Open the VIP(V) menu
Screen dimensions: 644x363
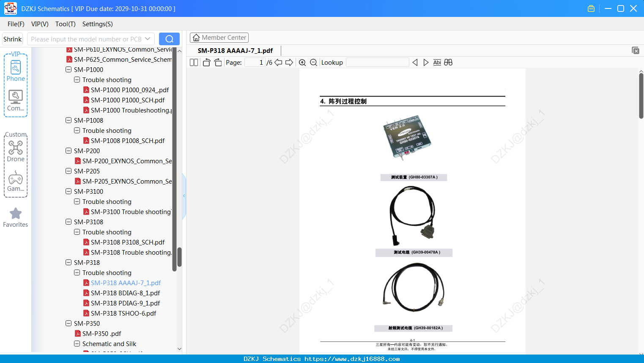coord(40,24)
